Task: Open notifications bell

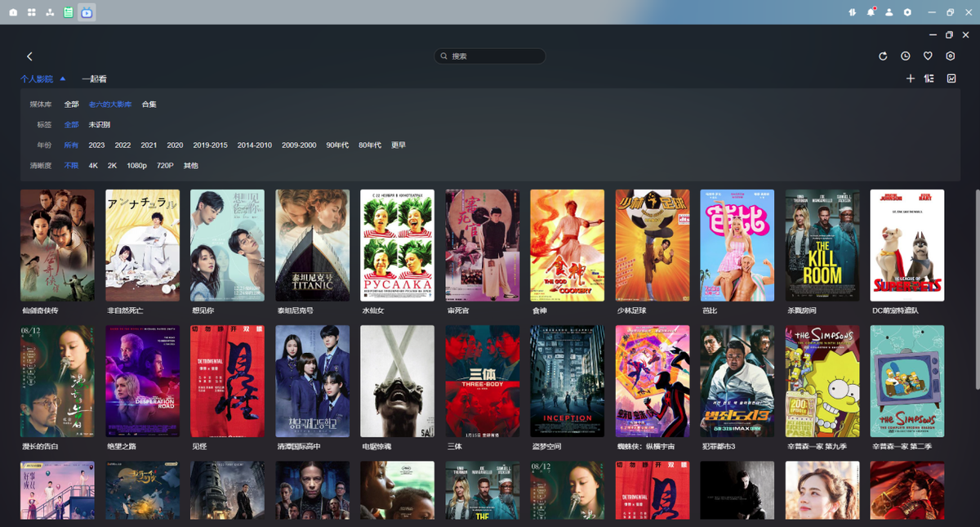Action: click(x=871, y=12)
